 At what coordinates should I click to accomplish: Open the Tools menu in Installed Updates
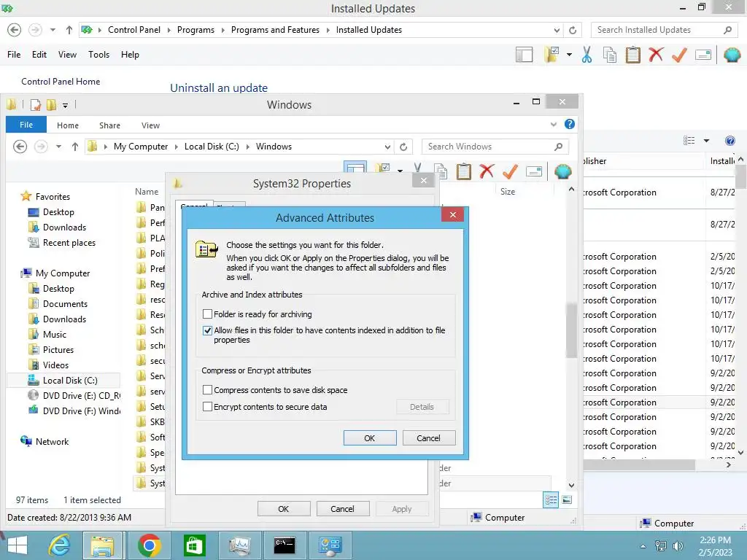(98, 55)
